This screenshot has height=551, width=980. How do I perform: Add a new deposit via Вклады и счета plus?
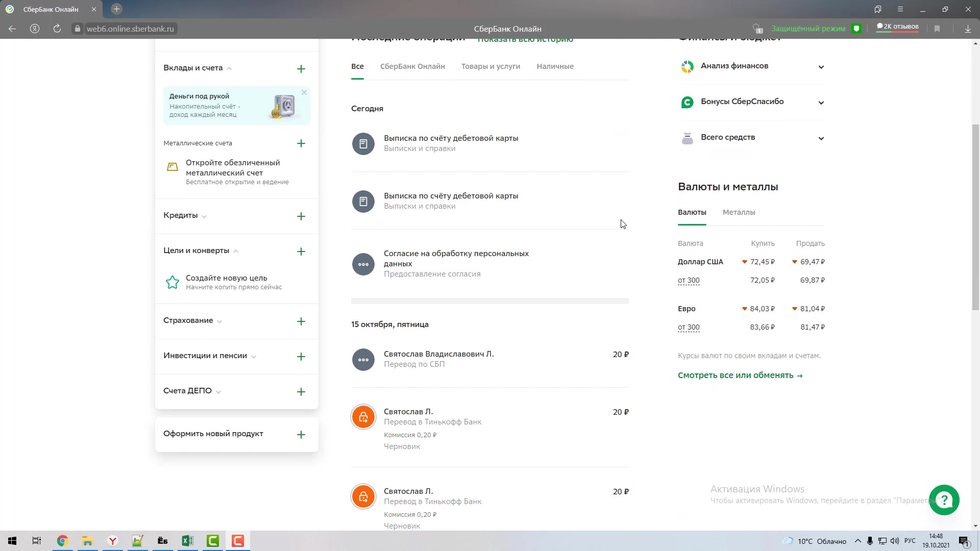pyautogui.click(x=301, y=69)
